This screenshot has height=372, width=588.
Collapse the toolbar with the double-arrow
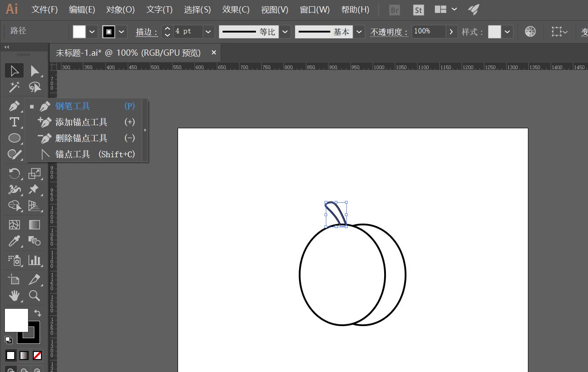pos(6,47)
